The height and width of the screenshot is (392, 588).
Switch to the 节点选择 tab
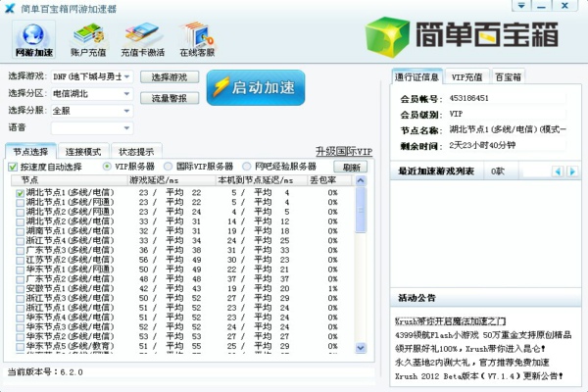pos(30,152)
